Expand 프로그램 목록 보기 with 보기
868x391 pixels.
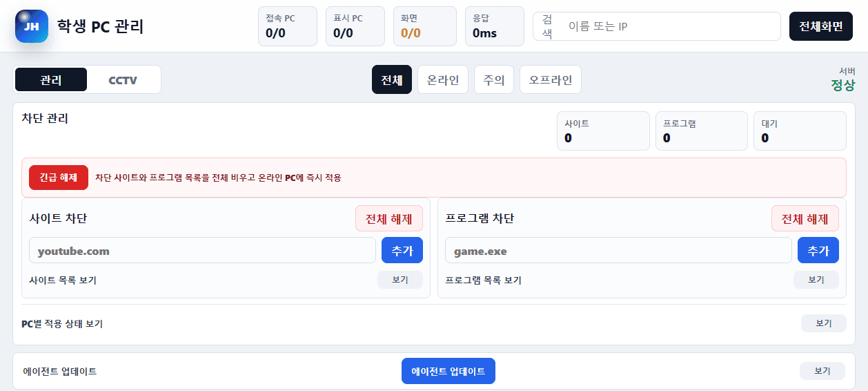[816, 280]
